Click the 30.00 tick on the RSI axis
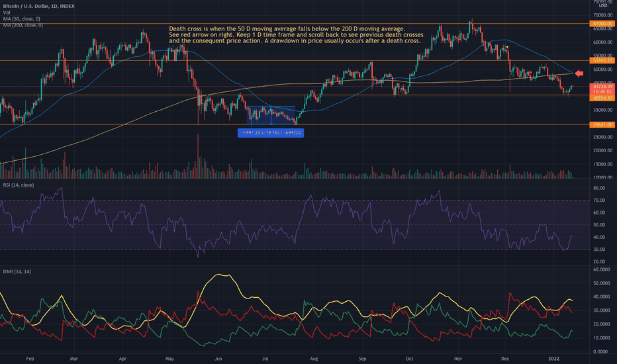 point(599,250)
